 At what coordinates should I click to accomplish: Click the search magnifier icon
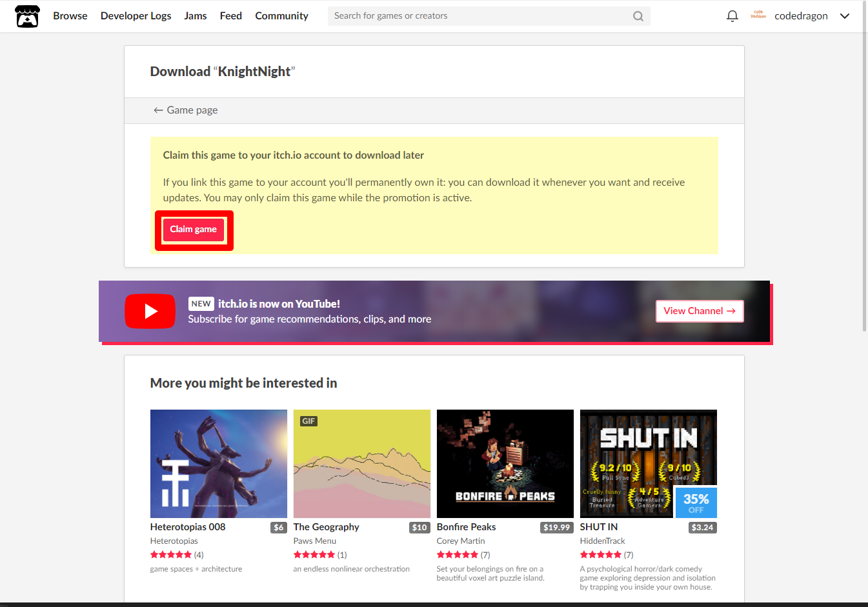638,16
